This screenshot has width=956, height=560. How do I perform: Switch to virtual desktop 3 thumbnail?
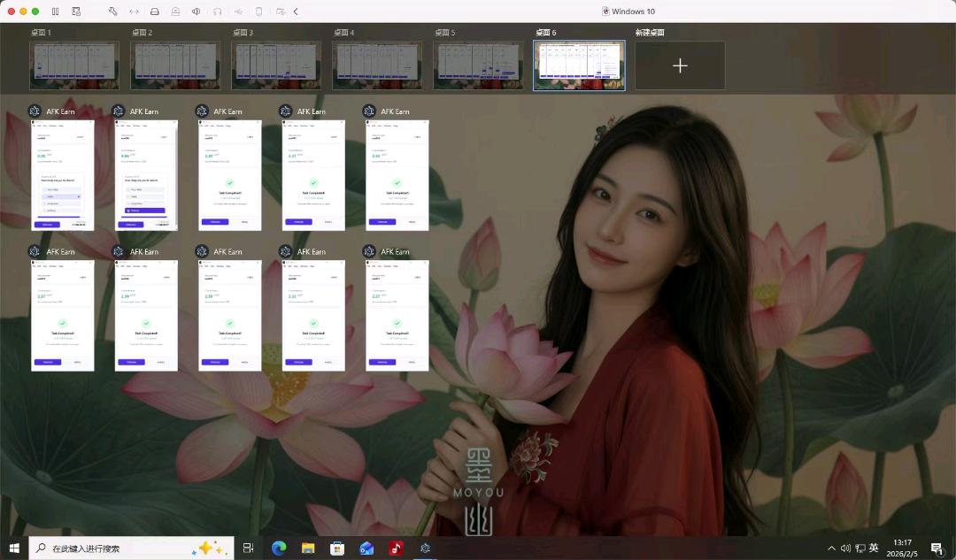tap(276, 65)
